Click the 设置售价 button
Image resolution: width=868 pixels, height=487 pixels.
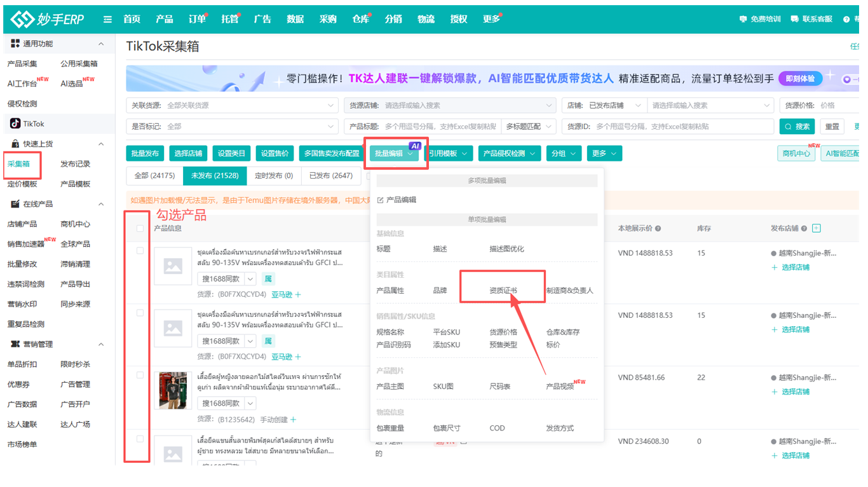tap(275, 153)
